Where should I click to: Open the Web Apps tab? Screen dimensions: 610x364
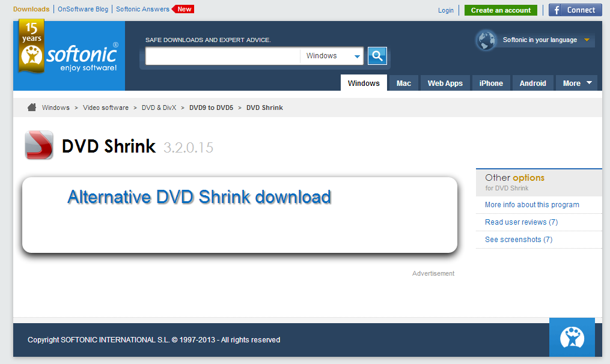[445, 83]
